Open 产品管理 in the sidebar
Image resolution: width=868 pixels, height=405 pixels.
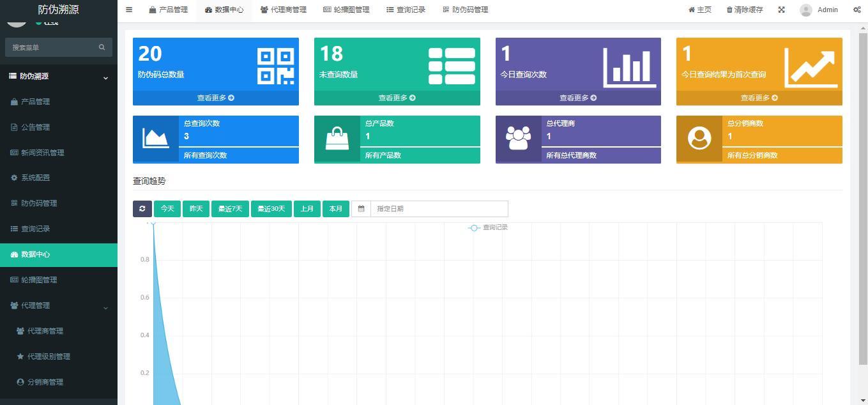[59, 102]
